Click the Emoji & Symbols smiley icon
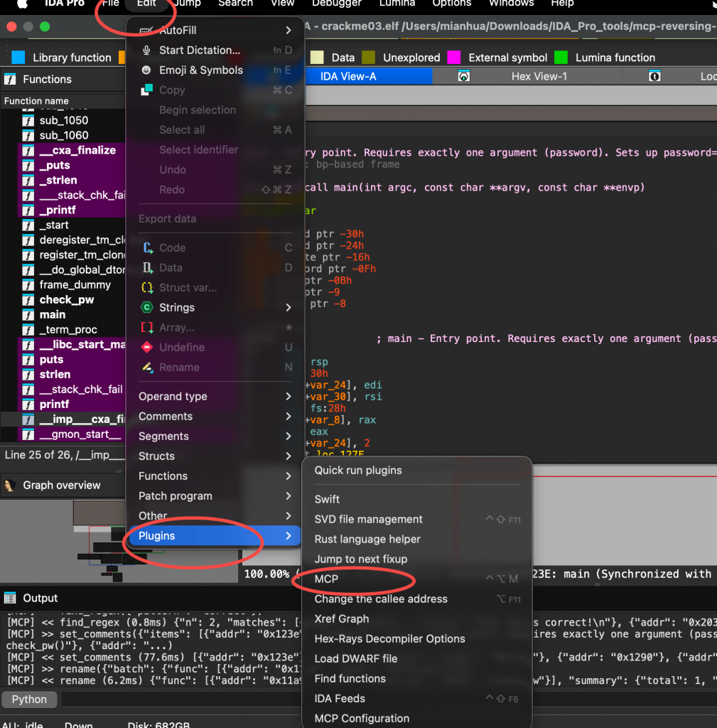This screenshot has width=717, height=728. click(x=146, y=70)
